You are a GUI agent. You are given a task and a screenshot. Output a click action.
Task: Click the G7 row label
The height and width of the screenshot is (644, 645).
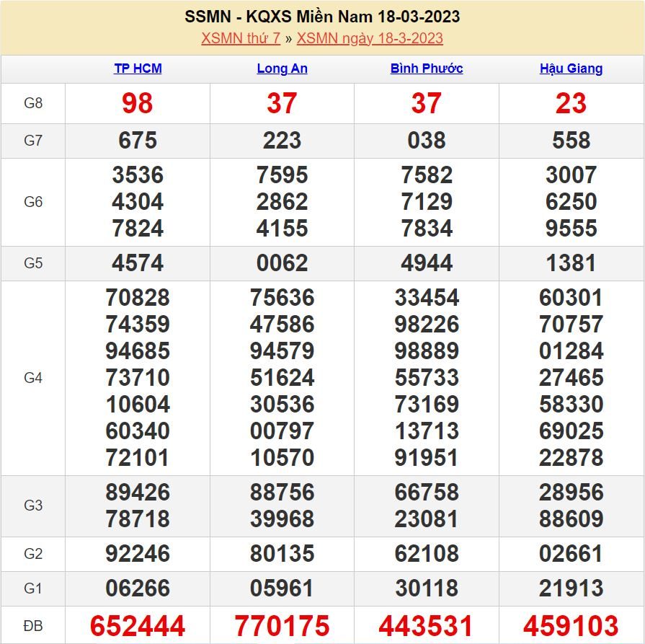(33, 141)
